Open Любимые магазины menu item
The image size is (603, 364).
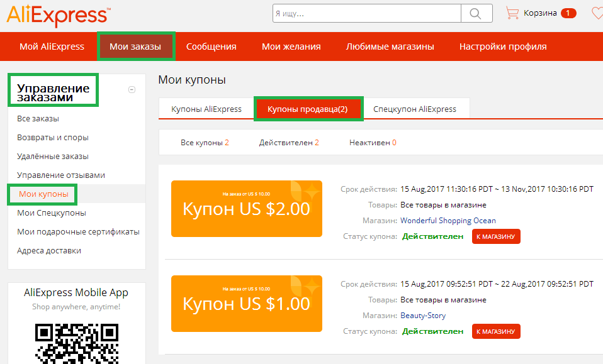click(x=390, y=47)
